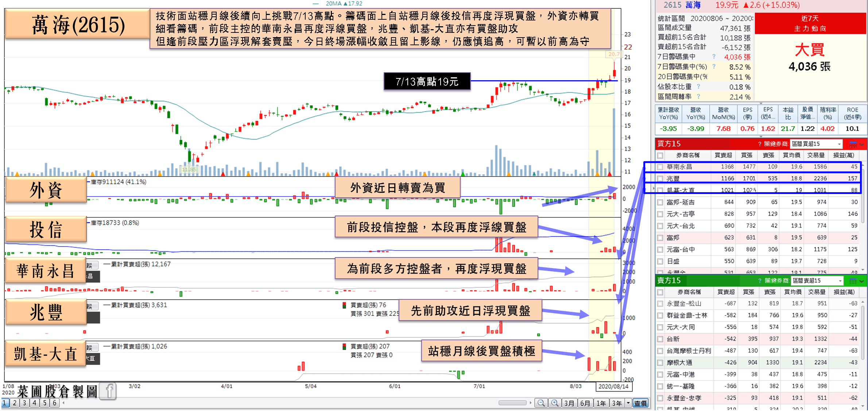Open the 區間賣超15 dropdown
Screen dimensions: 868x411
pyautogui.click(x=840, y=280)
